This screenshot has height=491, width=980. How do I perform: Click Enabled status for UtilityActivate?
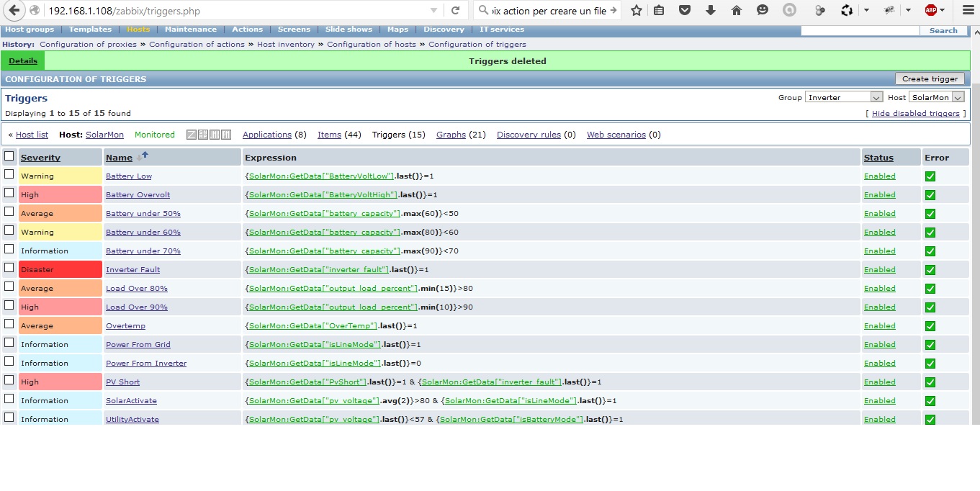coord(880,420)
